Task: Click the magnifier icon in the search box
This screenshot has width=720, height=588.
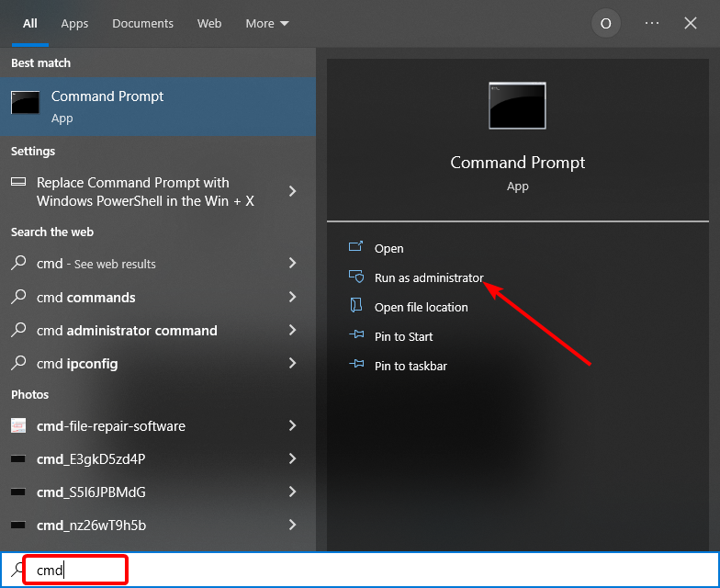Action: [17, 570]
